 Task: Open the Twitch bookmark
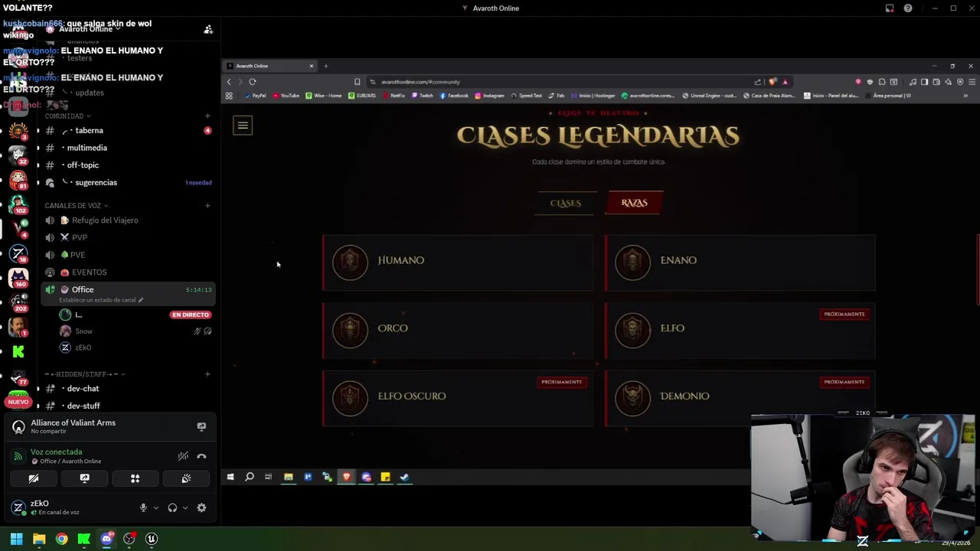point(423,96)
